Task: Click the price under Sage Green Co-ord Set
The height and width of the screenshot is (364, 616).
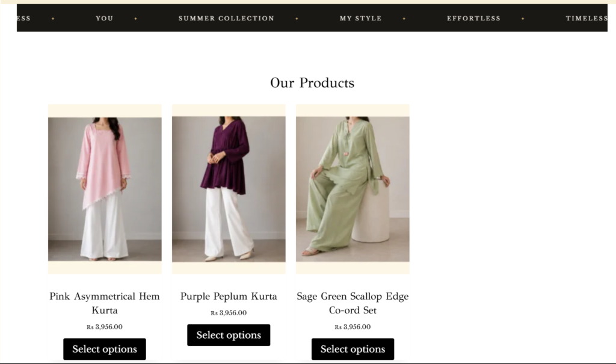Action: click(353, 327)
